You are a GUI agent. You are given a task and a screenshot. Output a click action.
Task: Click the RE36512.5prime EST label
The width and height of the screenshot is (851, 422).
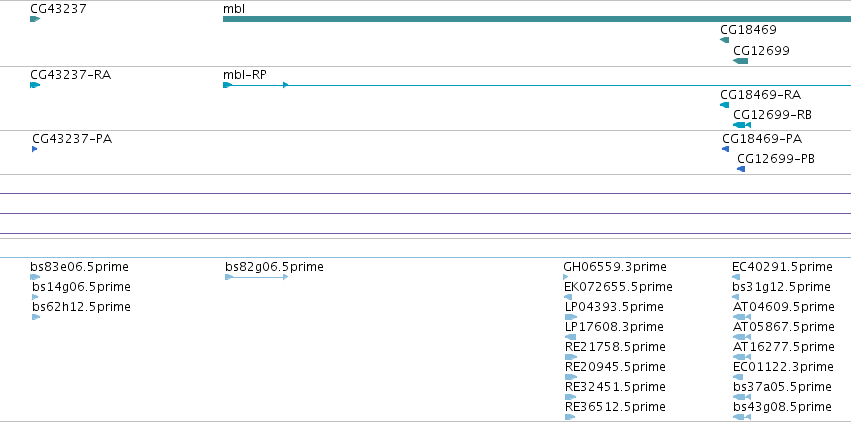615,407
